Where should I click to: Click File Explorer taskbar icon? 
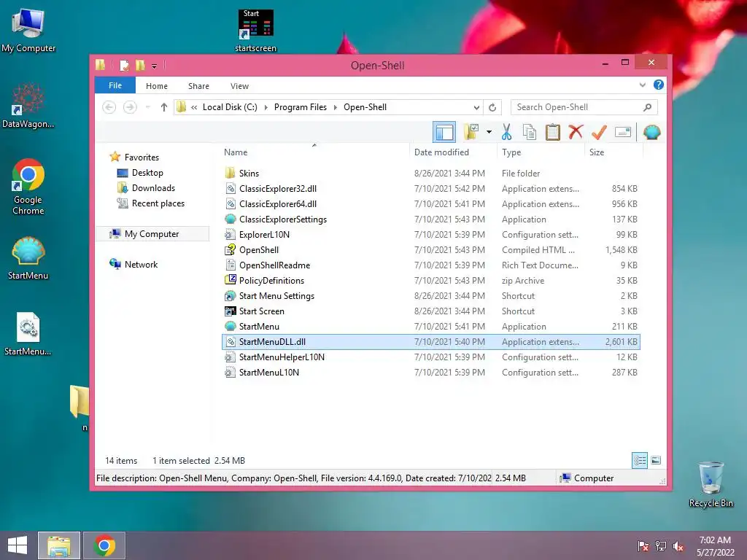tap(59, 545)
